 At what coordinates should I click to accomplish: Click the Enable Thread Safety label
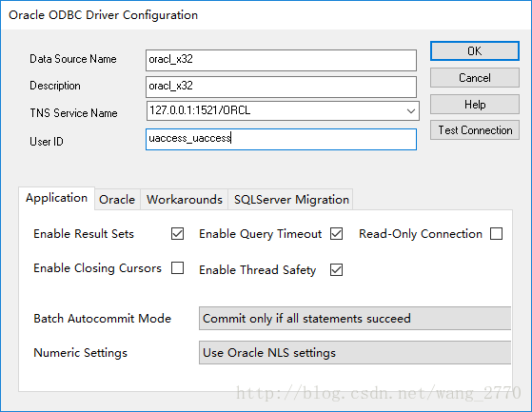point(258,270)
